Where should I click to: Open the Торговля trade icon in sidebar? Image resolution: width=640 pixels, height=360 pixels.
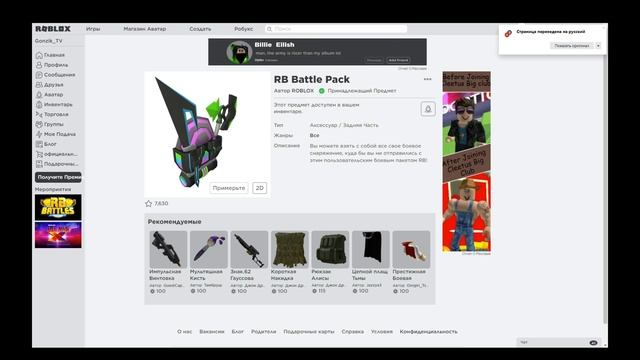coord(39,114)
